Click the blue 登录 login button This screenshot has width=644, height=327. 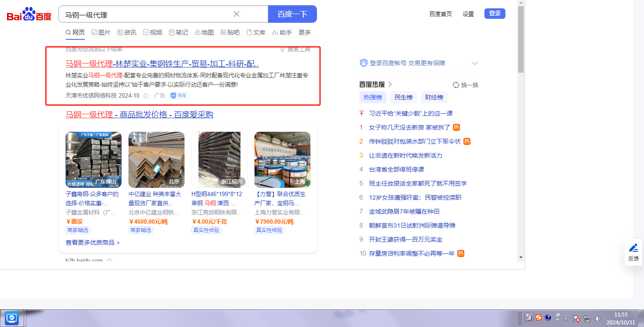494,14
